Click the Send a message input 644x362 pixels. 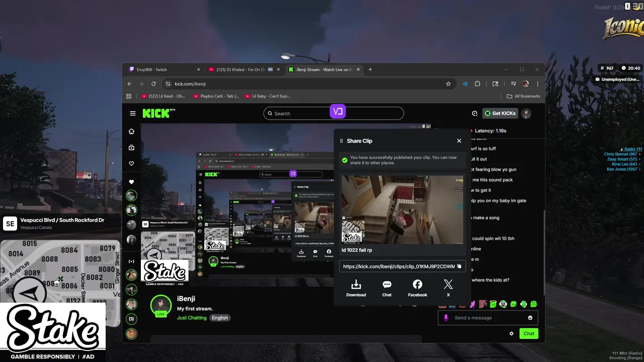click(x=488, y=318)
